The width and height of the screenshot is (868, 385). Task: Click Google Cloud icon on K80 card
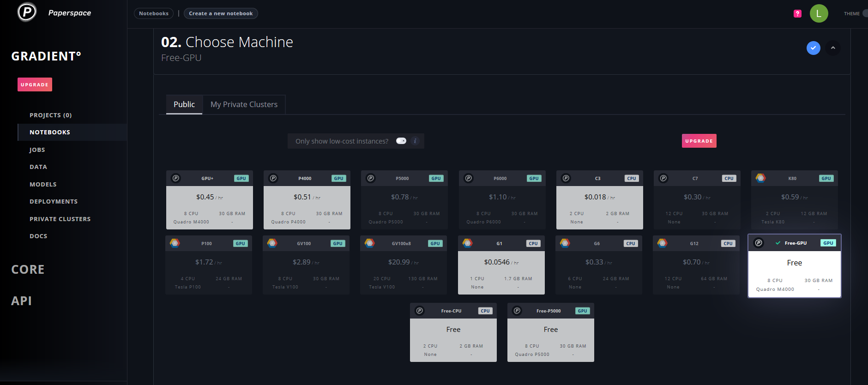pos(760,178)
